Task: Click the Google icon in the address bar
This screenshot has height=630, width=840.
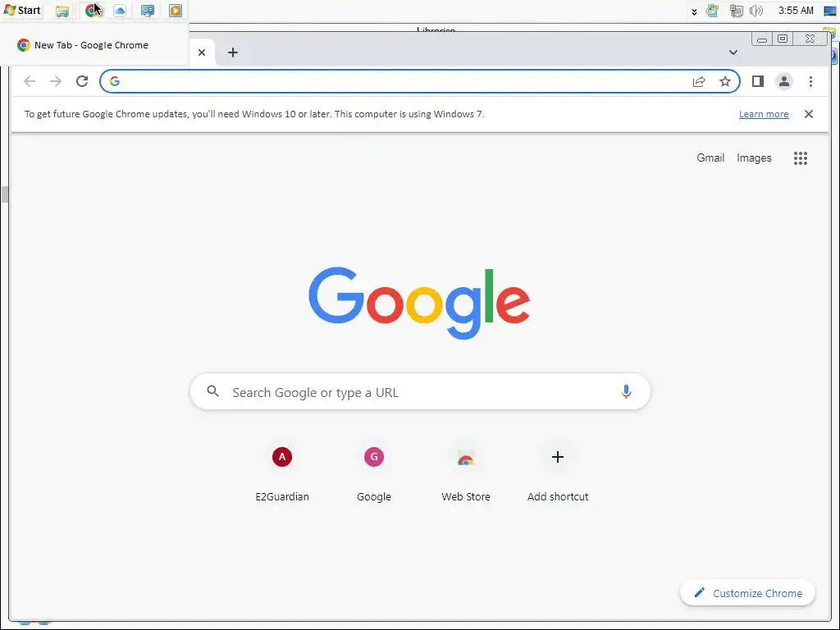Action: click(115, 81)
